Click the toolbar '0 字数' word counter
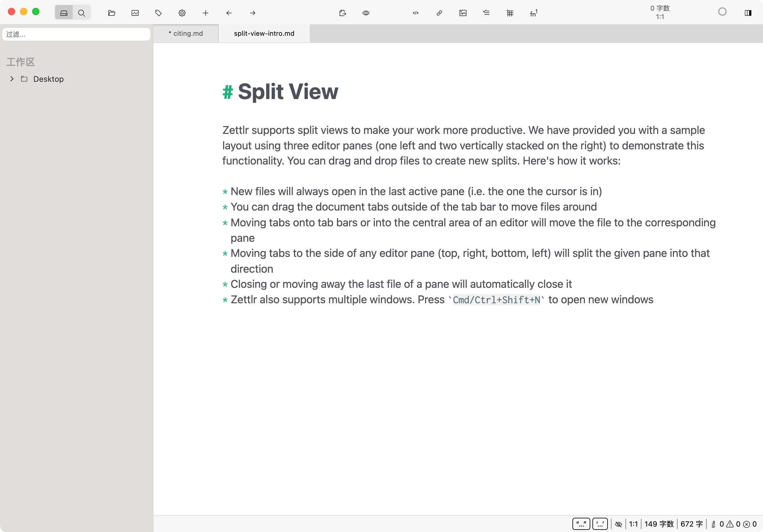Viewport: 763px width, 532px height. point(660,8)
